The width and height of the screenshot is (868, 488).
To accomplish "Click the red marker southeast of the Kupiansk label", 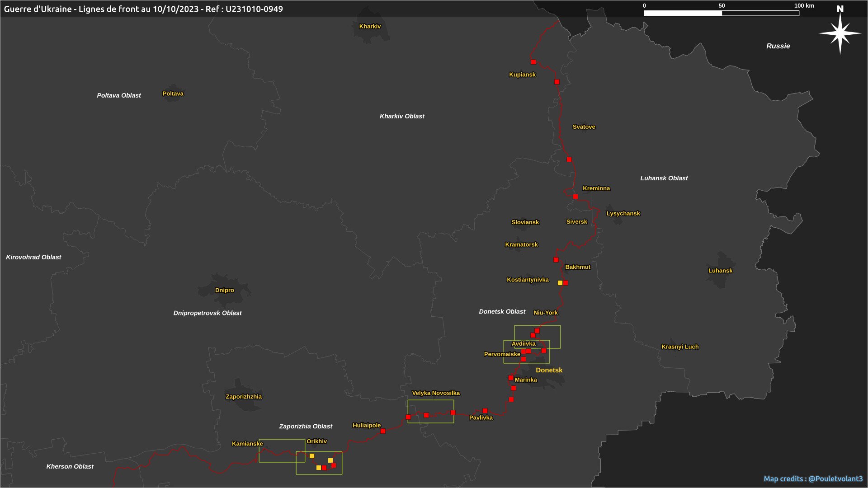I will (x=557, y=82).
